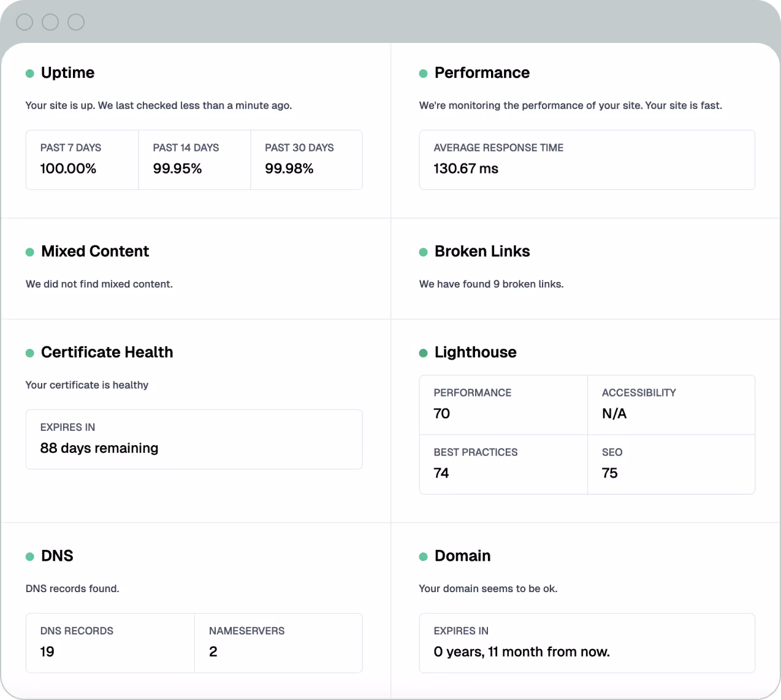Click the green status dot beside Certificate Health
Screen dimensions: 781x700
pos(29,353)
